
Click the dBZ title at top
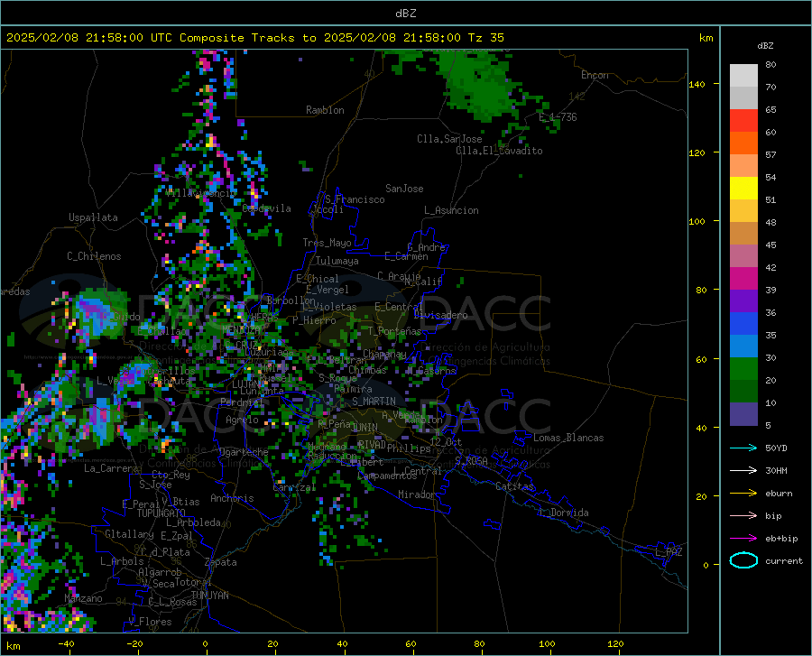pyautogui.click(x=405, y=14)
